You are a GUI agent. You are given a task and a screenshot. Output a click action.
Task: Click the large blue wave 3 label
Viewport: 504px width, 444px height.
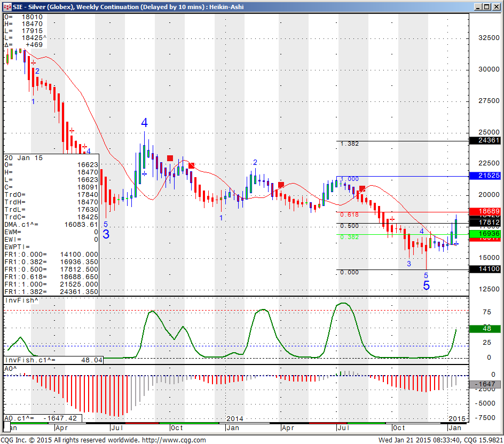[106, 234]
